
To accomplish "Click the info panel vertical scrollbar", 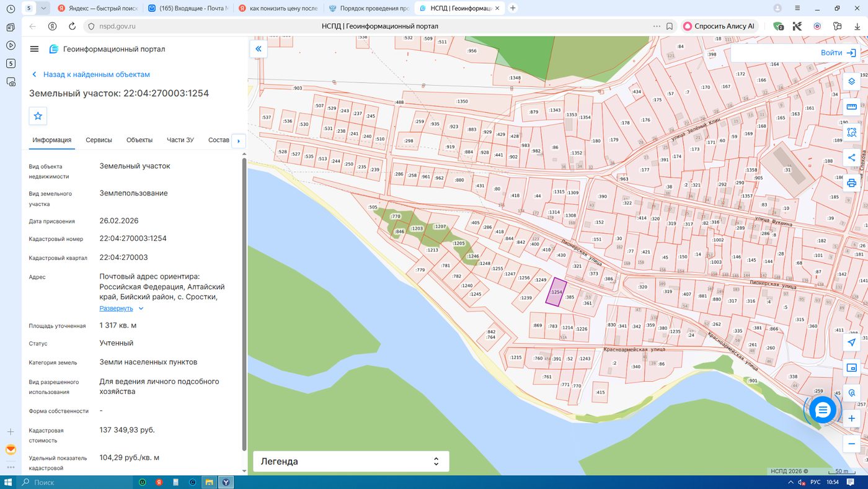I will point(244,304).
